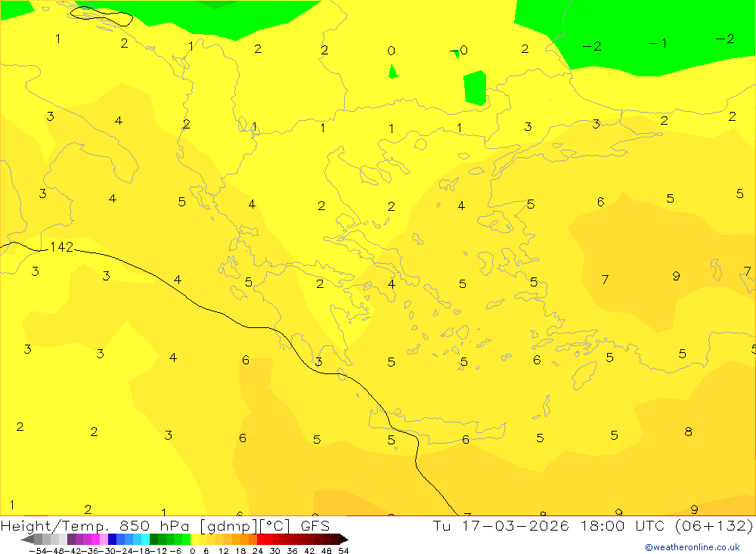Click the 54 label on the color legend

[x=343, y=551]
